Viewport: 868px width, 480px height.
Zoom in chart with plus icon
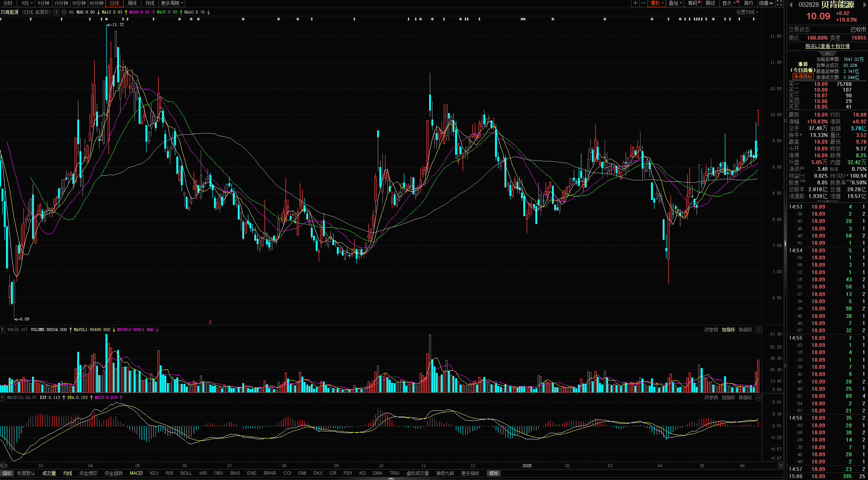pyautogui.click(x=635, y=3)
